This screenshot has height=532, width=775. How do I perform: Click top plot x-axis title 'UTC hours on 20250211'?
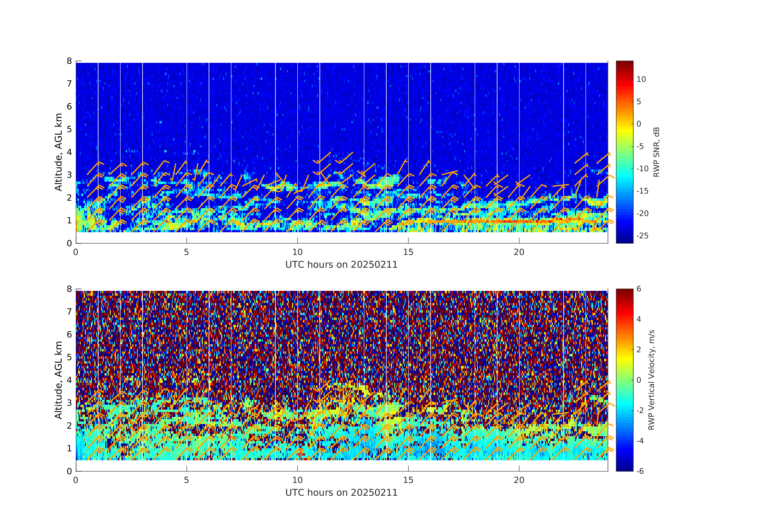(341, 265)
